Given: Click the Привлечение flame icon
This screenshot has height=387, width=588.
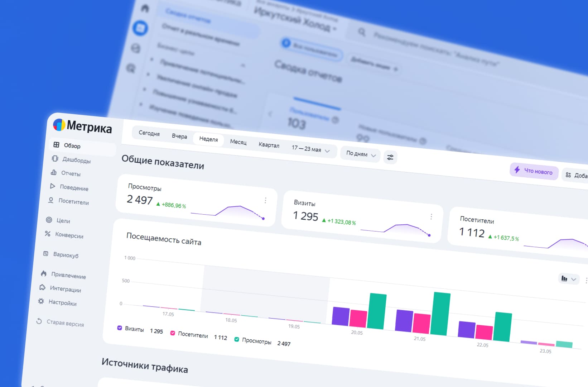Looking at the screenshot, I should tap(44, 273).
